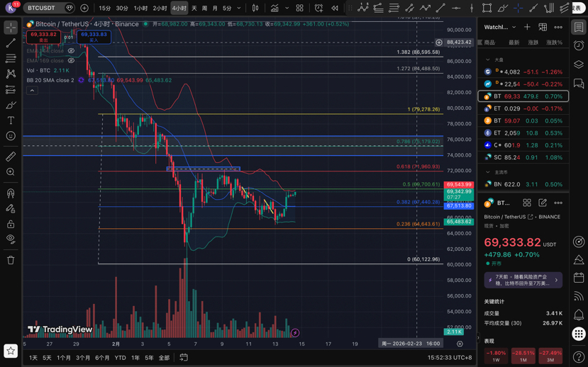The height and width of the screenshot is (367, 588).
Task: Click the add compare symbol plus button
Action: [84, 8]
